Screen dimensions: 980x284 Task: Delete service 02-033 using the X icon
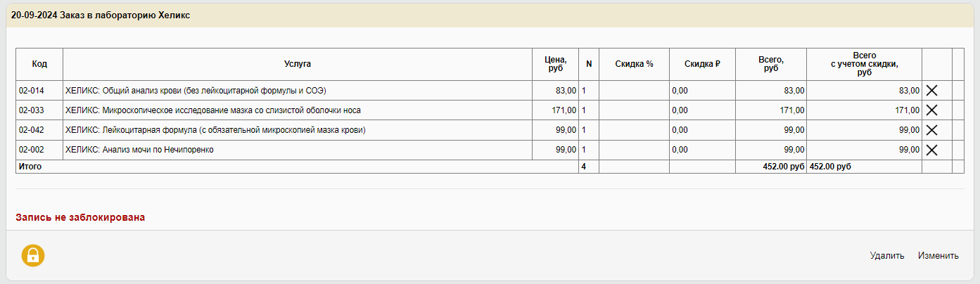pos(931,110)
